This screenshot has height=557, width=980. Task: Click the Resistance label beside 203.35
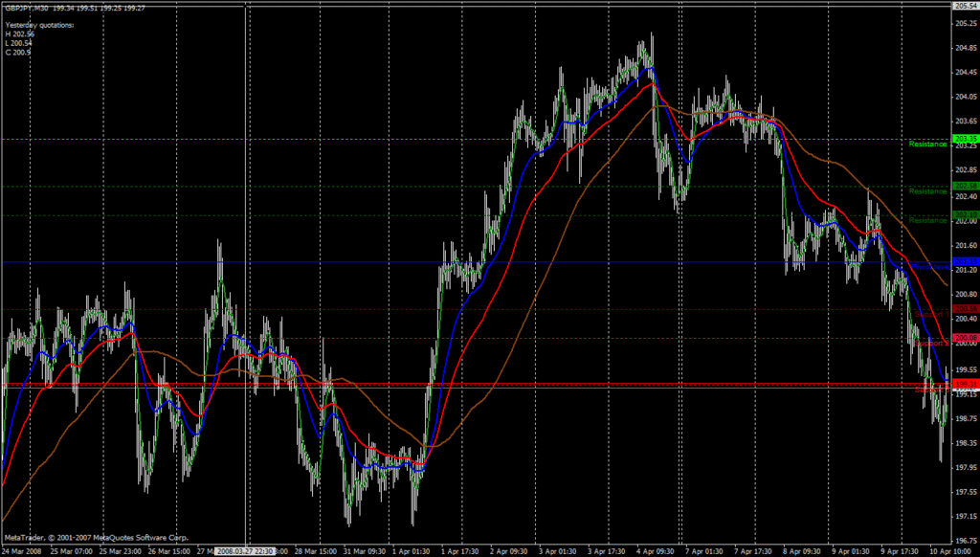tap(928, 145)
